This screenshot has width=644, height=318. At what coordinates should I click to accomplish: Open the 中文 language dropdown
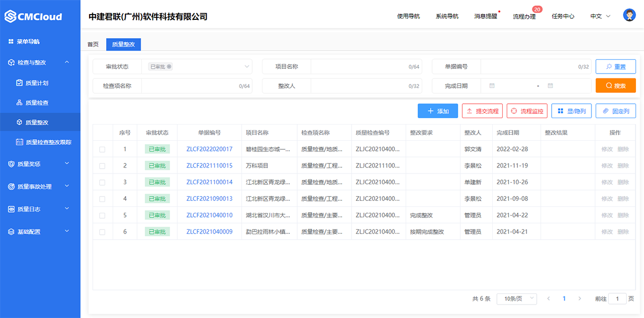coord(601,16)
